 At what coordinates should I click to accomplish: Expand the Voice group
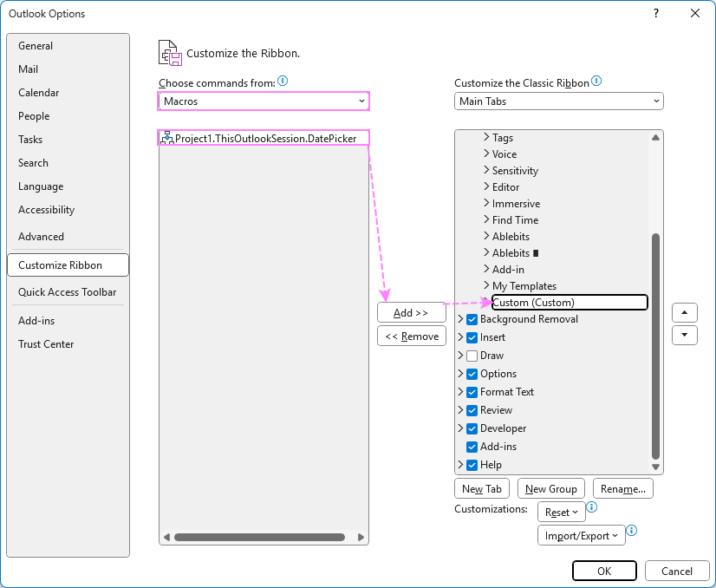[486, 154]
